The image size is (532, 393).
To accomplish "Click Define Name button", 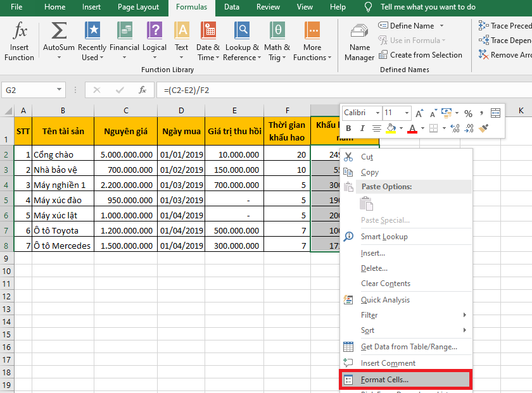I will coord(412,26).
